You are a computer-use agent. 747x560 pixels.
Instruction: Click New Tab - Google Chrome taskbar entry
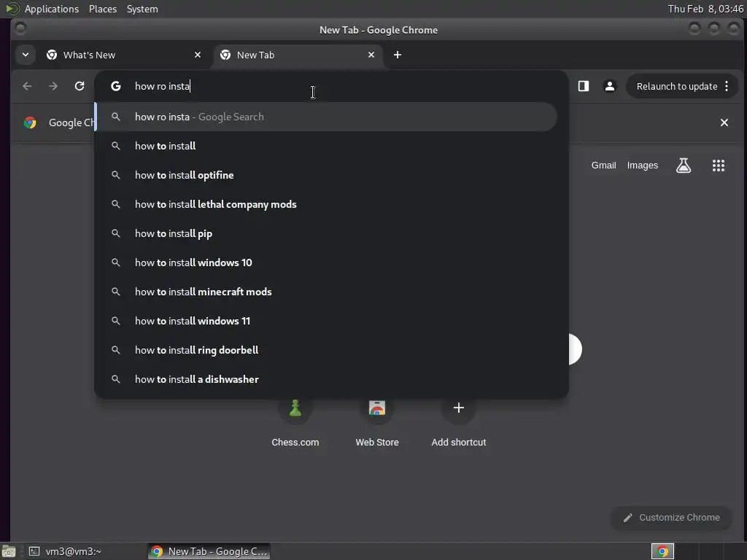[x=209, y=551]
